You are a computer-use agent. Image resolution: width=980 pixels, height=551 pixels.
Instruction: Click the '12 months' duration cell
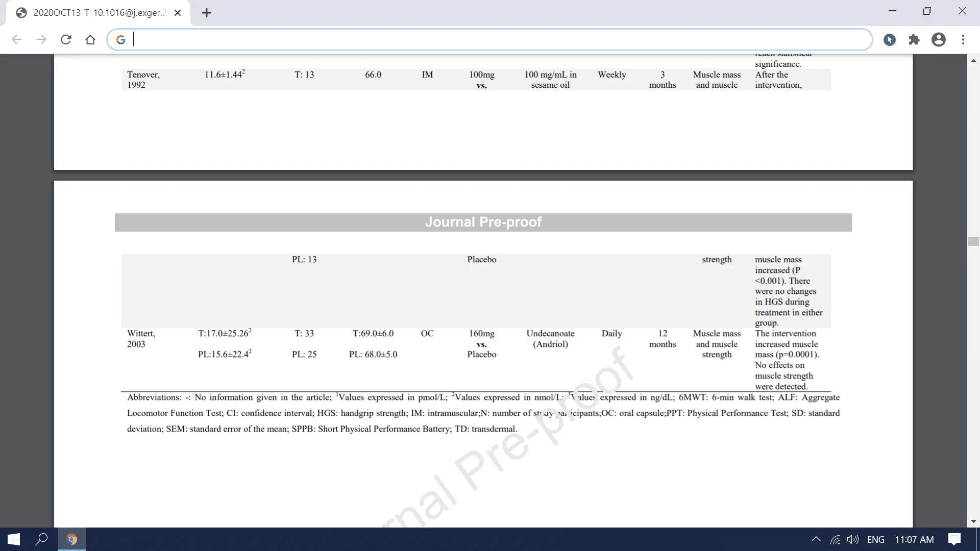tap(663, 339)
